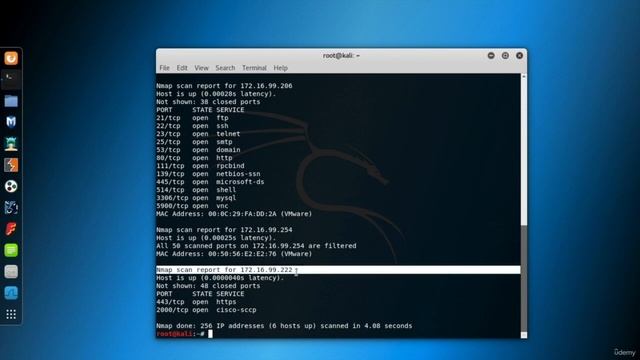This screenshot has height=360, width=640.
Task: Click the '443/tcp open https' line
Action: point(196,302)
